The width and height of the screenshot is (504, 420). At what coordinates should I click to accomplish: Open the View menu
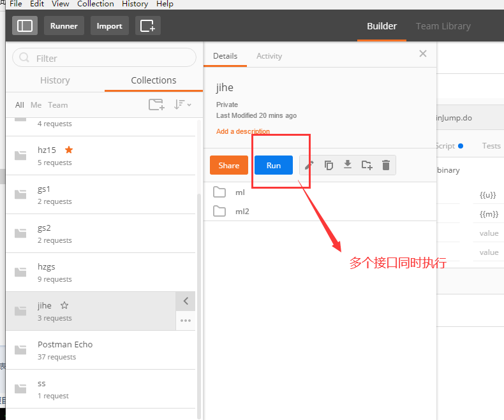click(60, 4)
